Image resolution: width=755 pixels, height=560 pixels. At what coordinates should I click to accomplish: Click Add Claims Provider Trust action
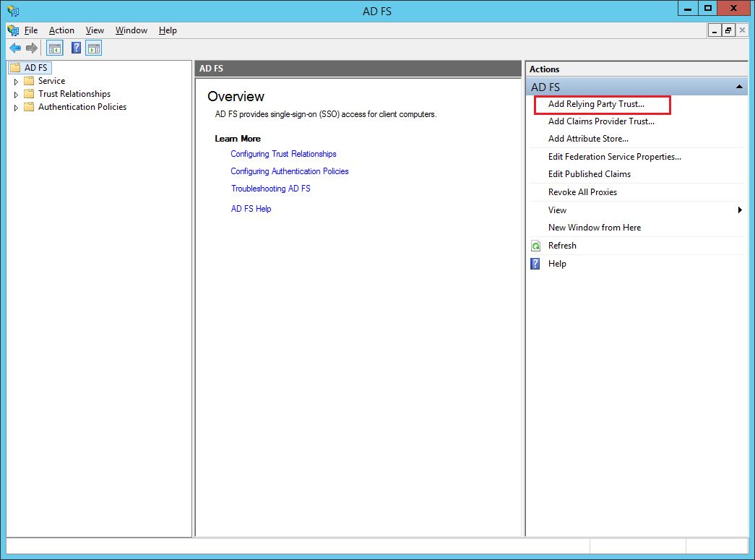[x=601, y=121]
